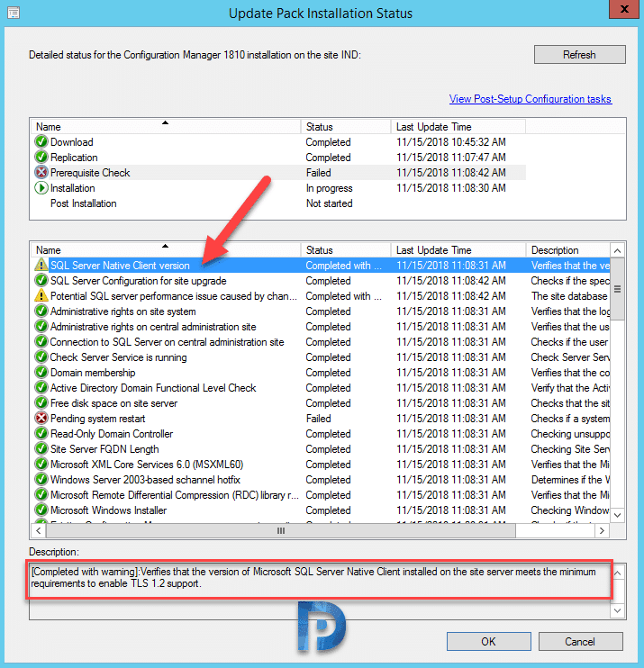The height and width of the screenshot is (668, 644).
Task: Click the Cancel button
Action: (580, 642)
